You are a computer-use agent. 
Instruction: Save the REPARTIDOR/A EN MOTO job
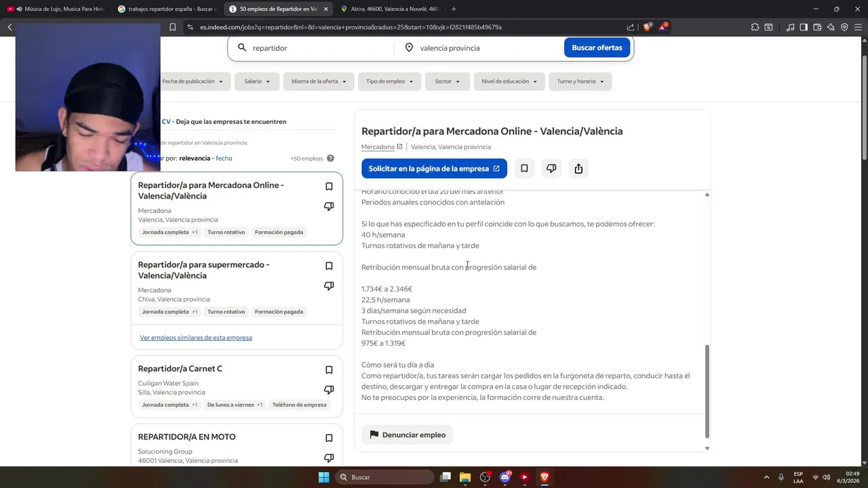click(x=329, y=438)
